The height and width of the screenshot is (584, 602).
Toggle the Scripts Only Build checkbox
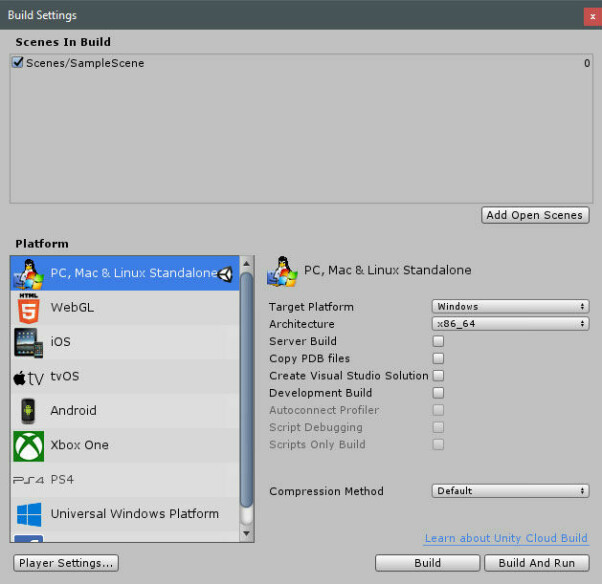tap(438, 444)
